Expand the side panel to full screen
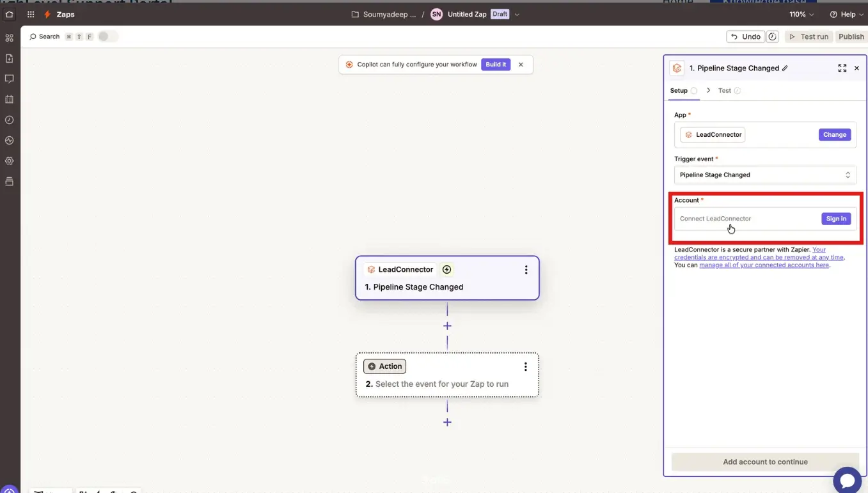The width and height of the screenshot is (868, 493). [x=842, y=68]
